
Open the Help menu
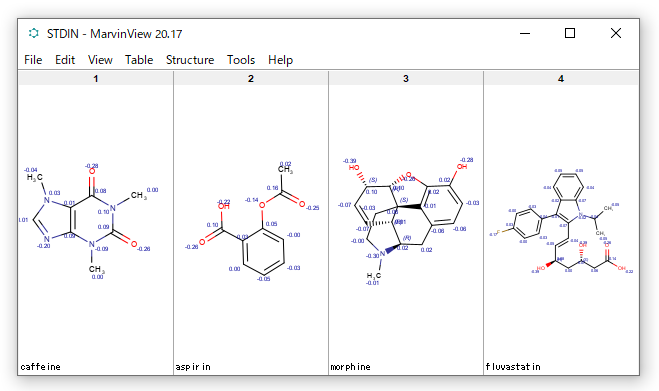pos(280,60)
